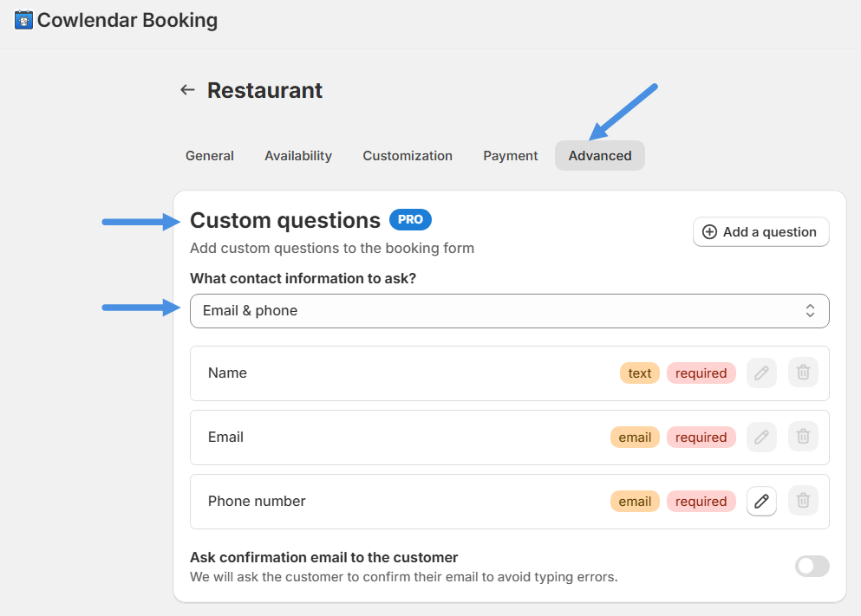The image size is (861, 616).
Task: Delete the Email question using the trash icon
Action: click(x=803, y=437)
